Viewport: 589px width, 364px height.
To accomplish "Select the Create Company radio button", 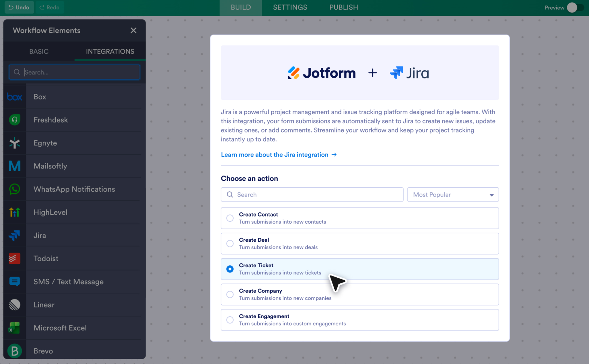I will point(230,295).
